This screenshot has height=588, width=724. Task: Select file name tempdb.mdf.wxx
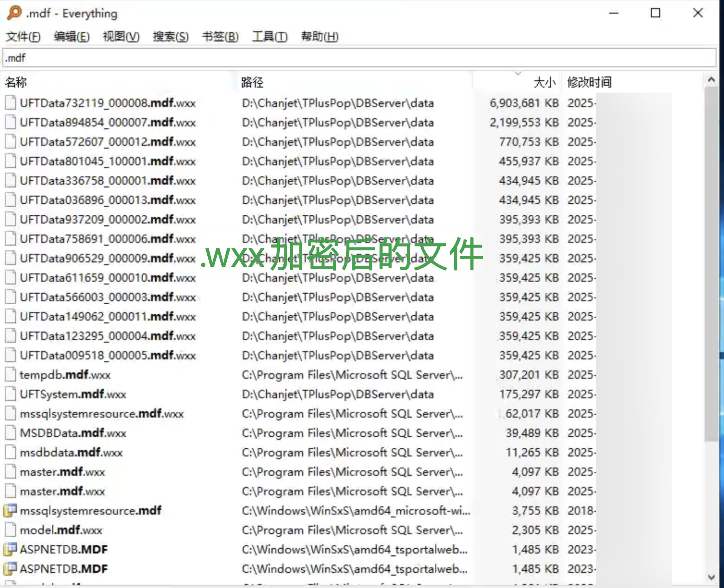pos(65,375)
